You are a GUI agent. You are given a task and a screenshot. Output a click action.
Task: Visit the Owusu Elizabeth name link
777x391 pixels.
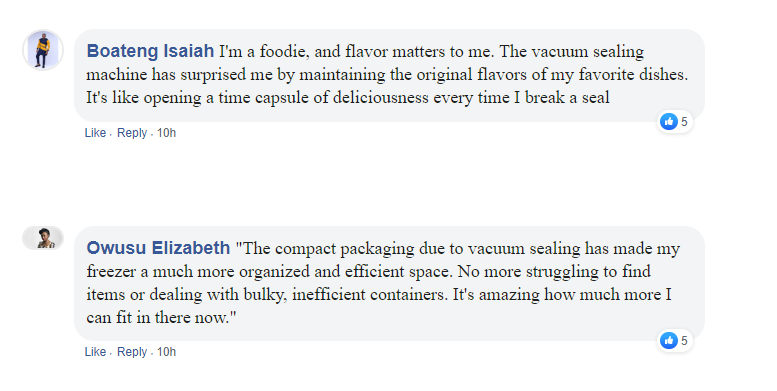158,248
